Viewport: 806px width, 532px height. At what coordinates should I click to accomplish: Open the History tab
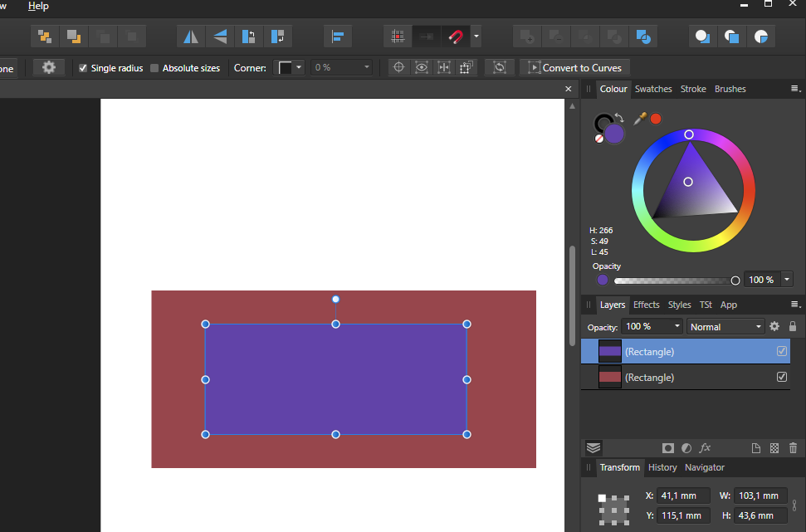click(x=662, y=467)
